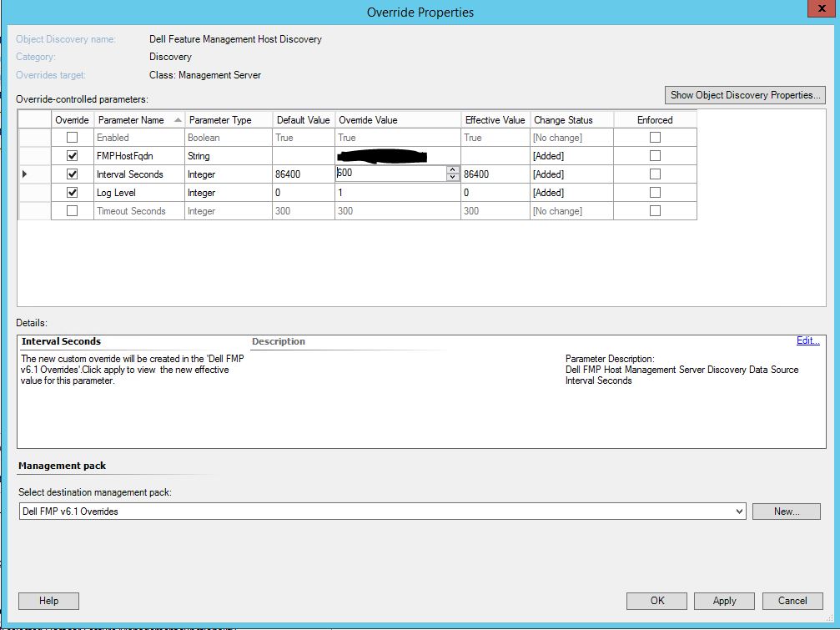
Task: Sort by Parameter Type column header
Action: pyautogui.click(x=229, y=120)
